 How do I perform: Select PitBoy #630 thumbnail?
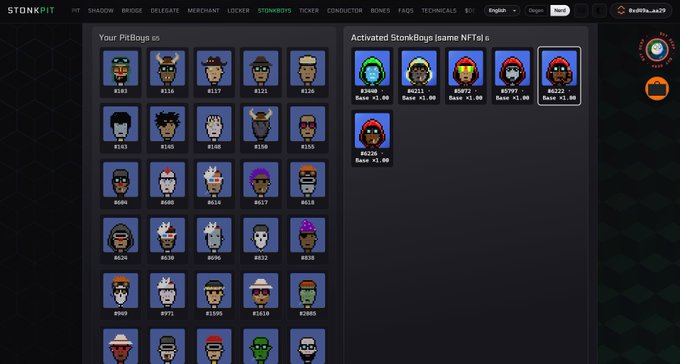pos(167,239)
